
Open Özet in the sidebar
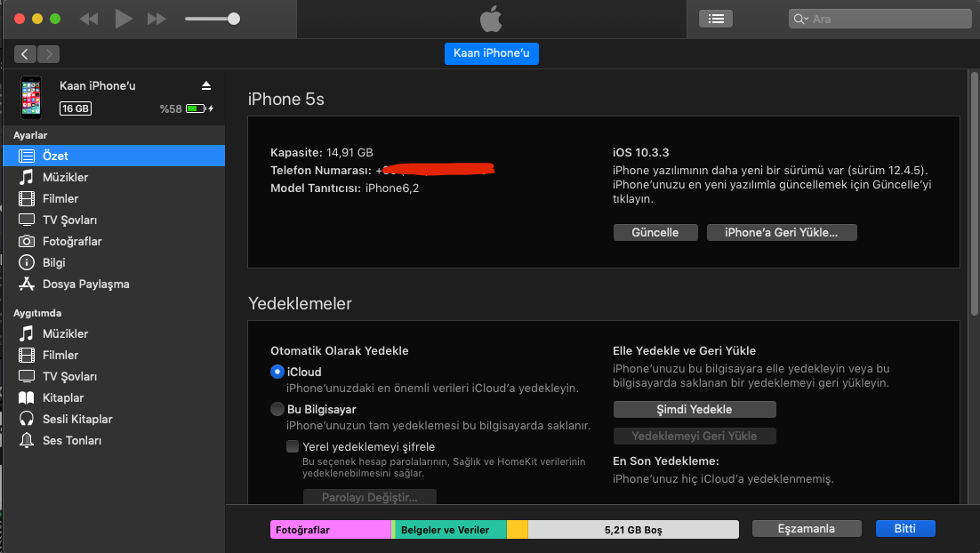[114, 156]
